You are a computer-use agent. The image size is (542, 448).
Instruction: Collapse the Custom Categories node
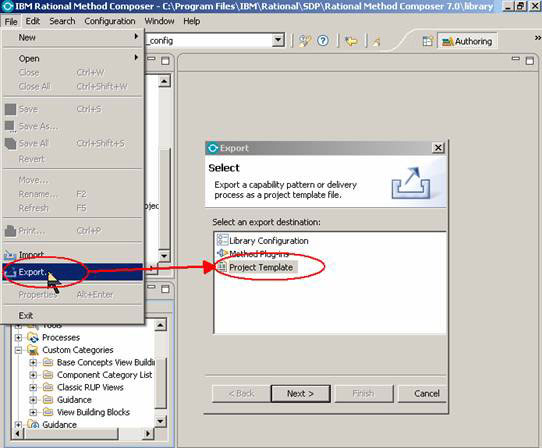pos(19,350)
